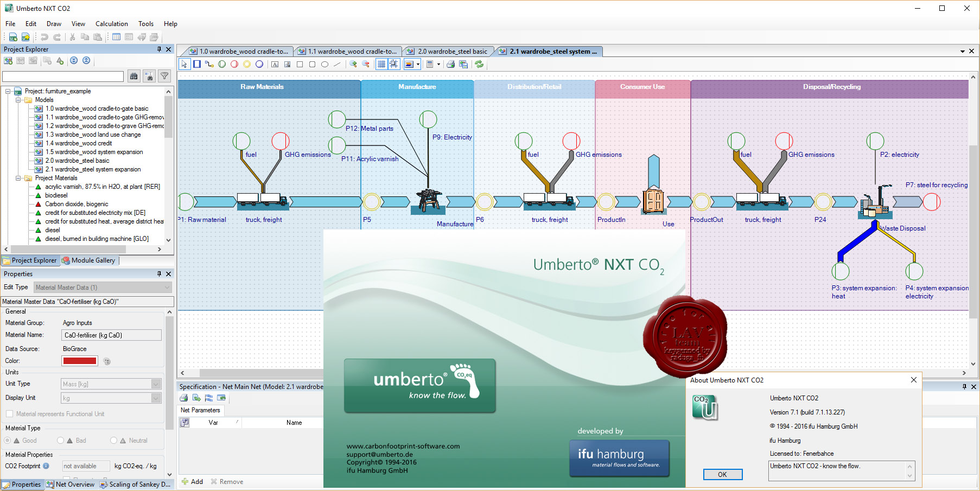The image size is (980, 491).
Task: Select the Good material type radio
Action: (9, 441)
